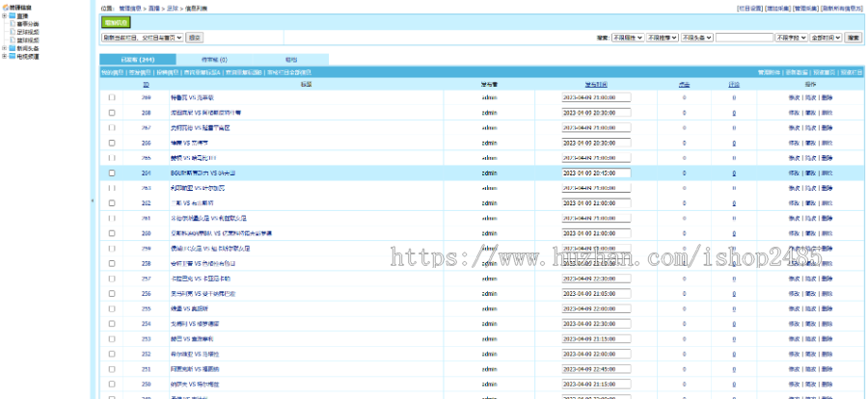Select the checkbox for row ID 266

(112, 143)
